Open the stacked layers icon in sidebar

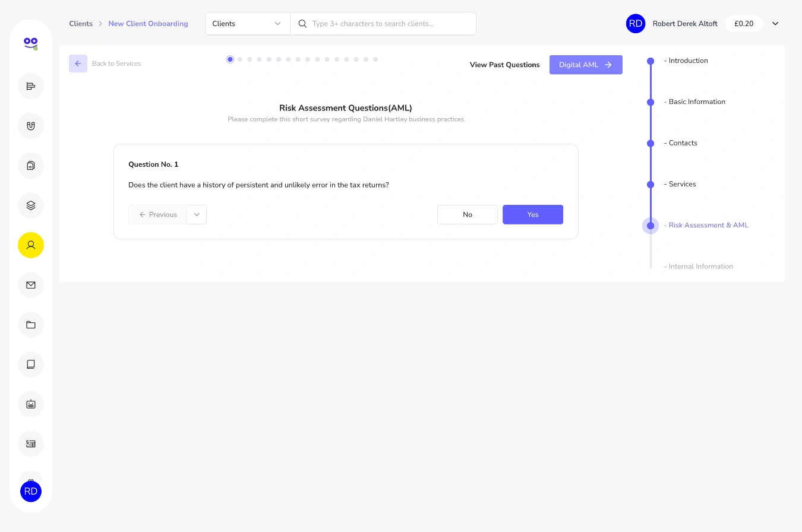coord(31,205)
